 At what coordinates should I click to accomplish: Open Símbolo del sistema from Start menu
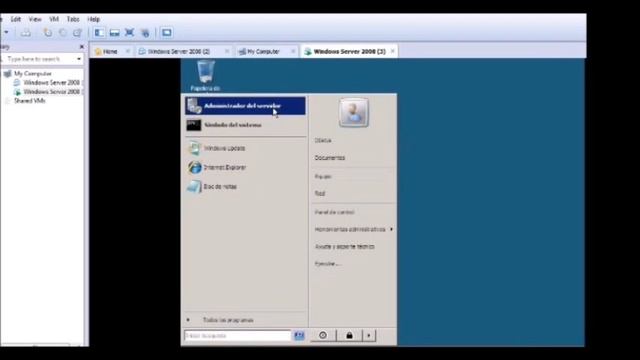pos(245,125)
